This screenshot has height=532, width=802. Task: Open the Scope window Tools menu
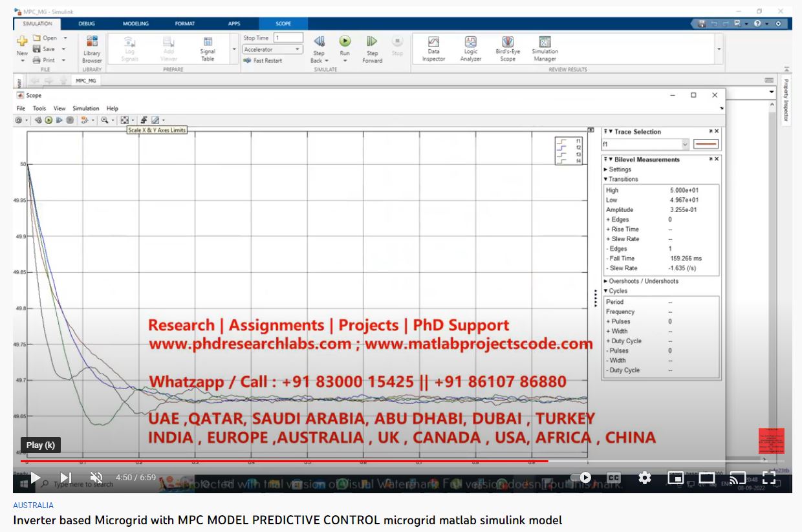tap(39, 109)
